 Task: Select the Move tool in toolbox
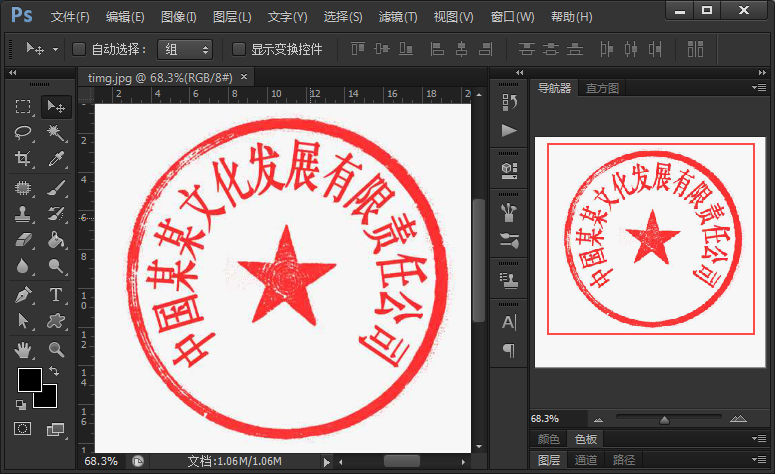pos(56,107)
